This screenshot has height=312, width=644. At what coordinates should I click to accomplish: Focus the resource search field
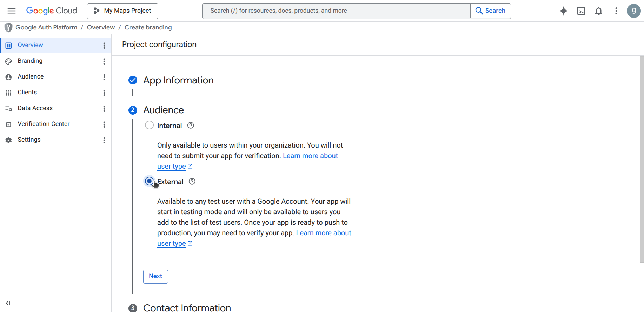pos(336,11)
